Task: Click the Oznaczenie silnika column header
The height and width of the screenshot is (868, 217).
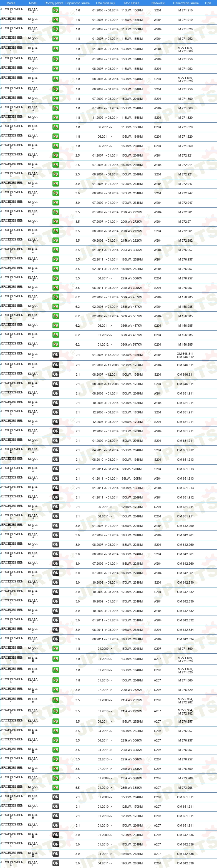Action: coord(186,3)
